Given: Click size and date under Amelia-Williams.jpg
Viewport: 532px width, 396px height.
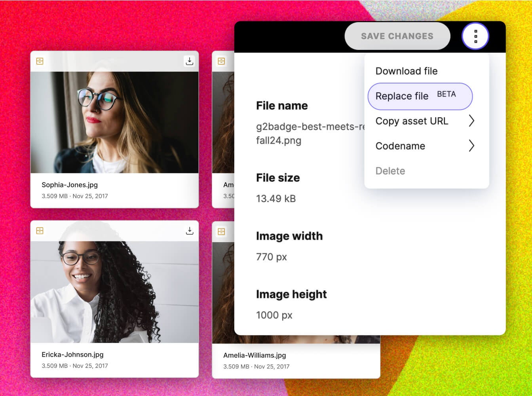Looking at the screenshot, I should 256,366.
